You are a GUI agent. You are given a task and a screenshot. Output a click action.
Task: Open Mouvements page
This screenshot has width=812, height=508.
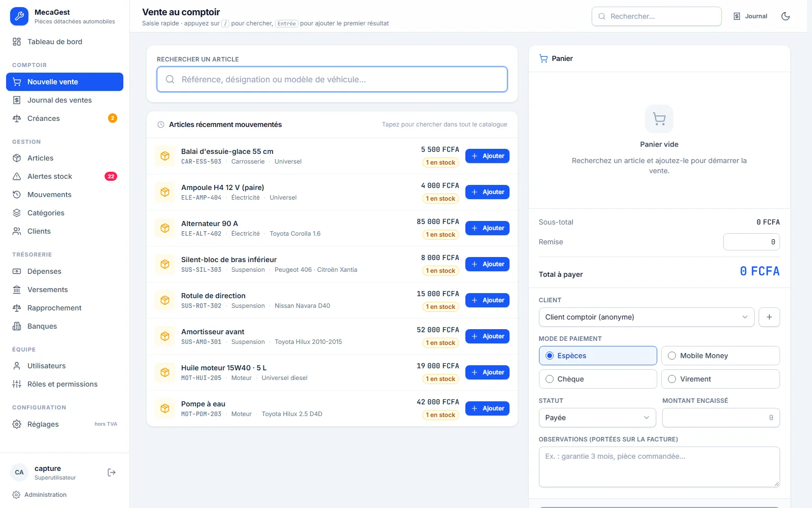(x=64, y=195)
